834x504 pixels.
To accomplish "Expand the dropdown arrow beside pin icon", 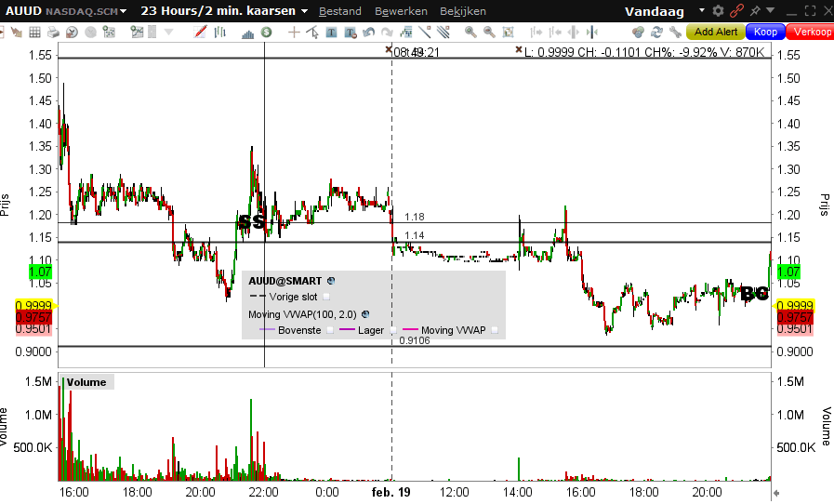I will [770, 10].
